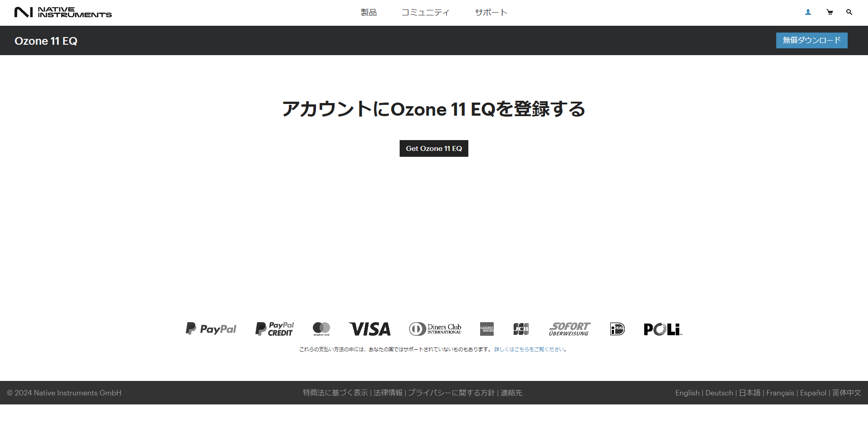Click the Get Ozone 11 EQ button
This screenshot has width=868, height=432.
tap(434, 148)
